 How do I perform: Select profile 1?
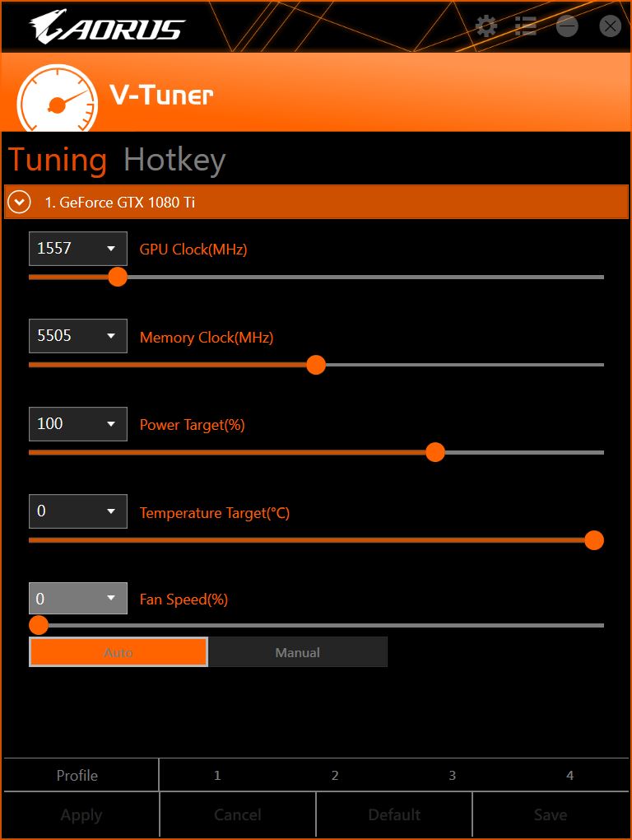point(217,775)
